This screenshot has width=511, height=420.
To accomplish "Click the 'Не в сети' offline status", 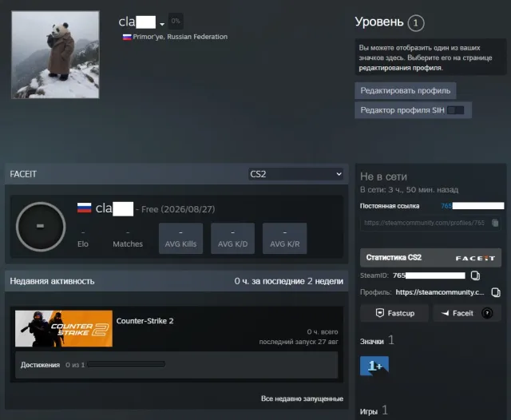I will (x=383, y=176).
